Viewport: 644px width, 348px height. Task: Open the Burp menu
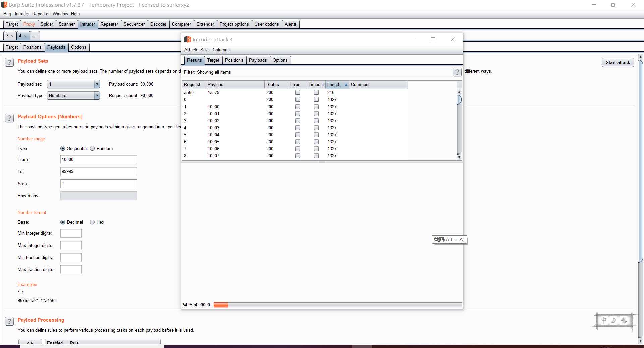[8, 14]
